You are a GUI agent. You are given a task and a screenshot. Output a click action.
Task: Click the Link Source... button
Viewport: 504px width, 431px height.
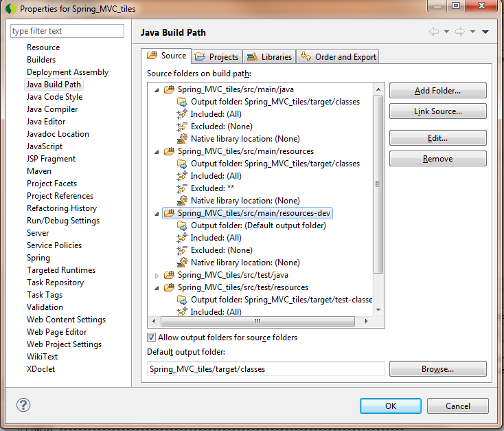tap(438, 111)
